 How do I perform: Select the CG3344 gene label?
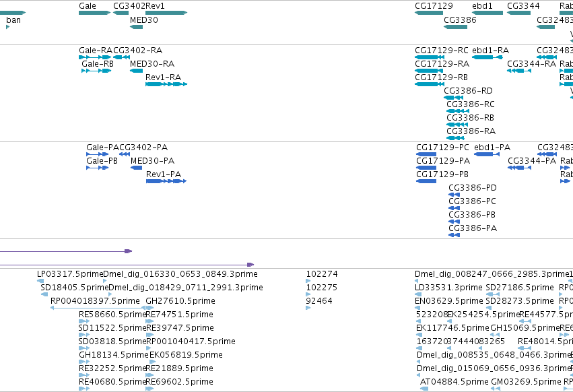click(523, 6)
